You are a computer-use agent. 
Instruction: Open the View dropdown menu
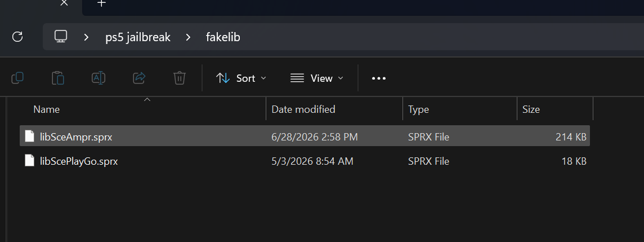click(317, 78)
